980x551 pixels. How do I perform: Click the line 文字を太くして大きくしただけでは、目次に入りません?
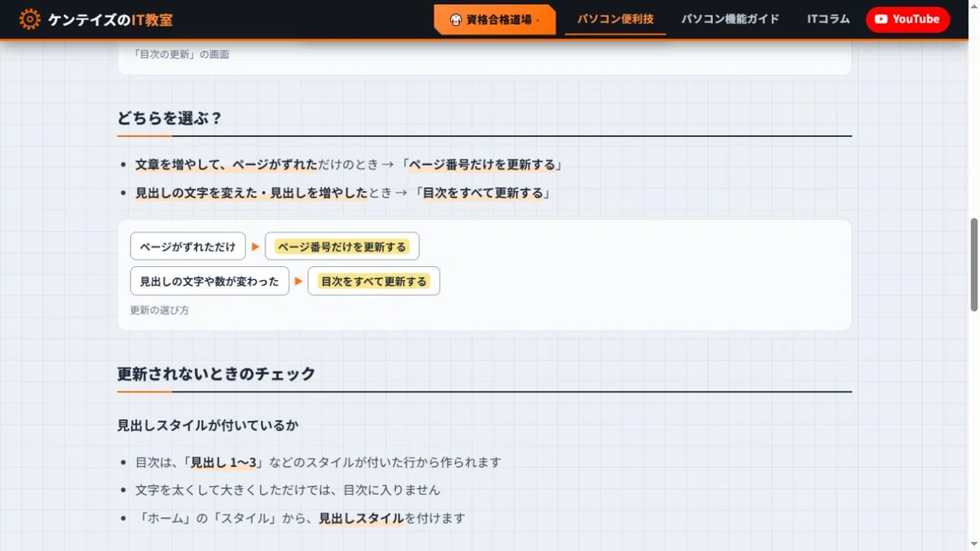tap(287, 490)
